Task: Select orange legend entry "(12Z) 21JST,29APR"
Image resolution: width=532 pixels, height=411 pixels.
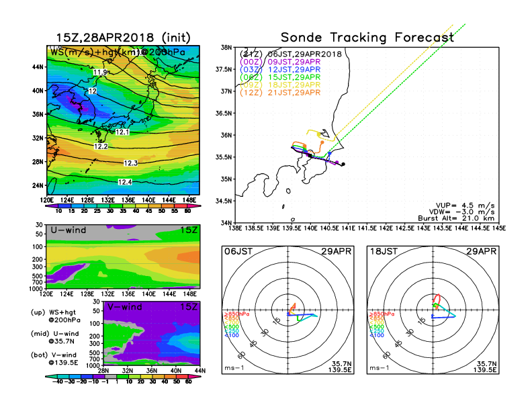Action: 280,93
